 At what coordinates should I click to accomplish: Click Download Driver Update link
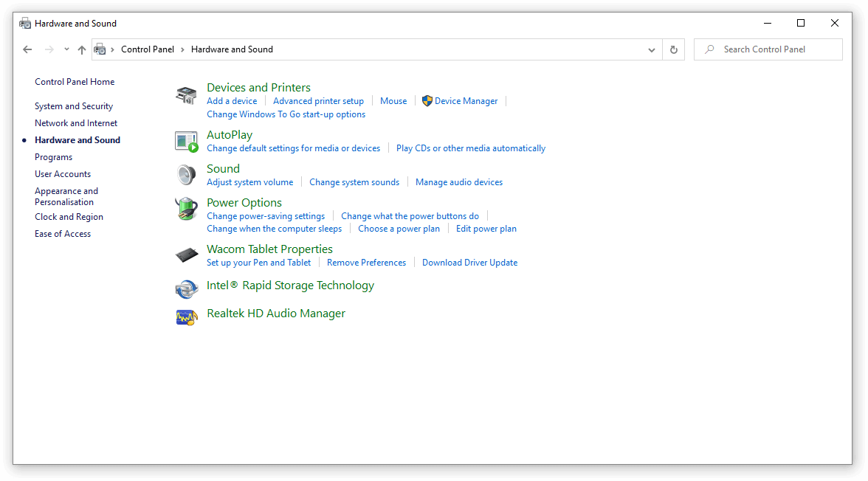click(469, 263)
